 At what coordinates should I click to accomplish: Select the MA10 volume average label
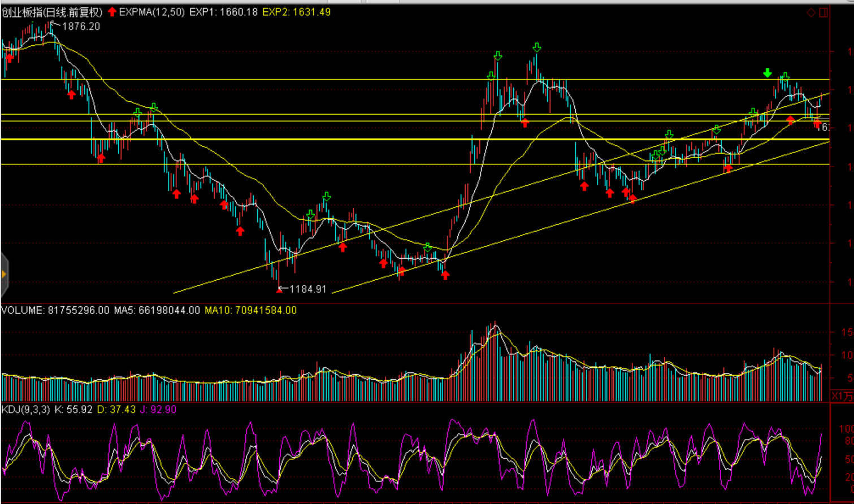pos(250,310)
